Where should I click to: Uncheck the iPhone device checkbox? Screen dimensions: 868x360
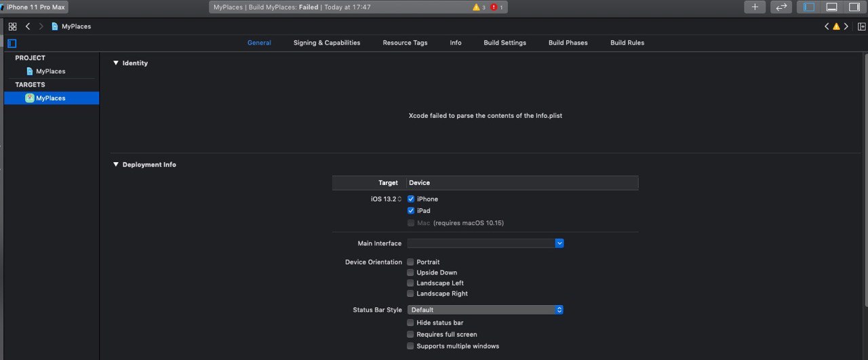pos(411,199)
